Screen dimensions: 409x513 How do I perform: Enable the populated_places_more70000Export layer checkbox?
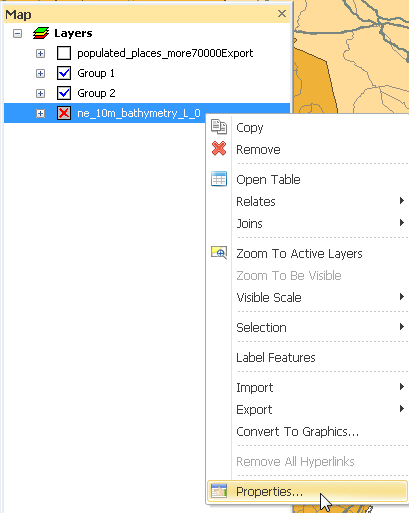(64, 53)
